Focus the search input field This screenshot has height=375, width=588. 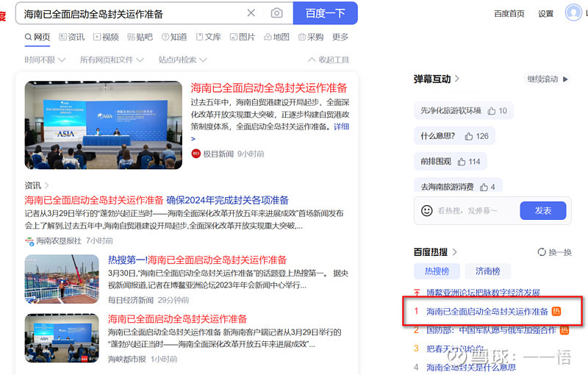pyautogui.click(x=132, y=14)
